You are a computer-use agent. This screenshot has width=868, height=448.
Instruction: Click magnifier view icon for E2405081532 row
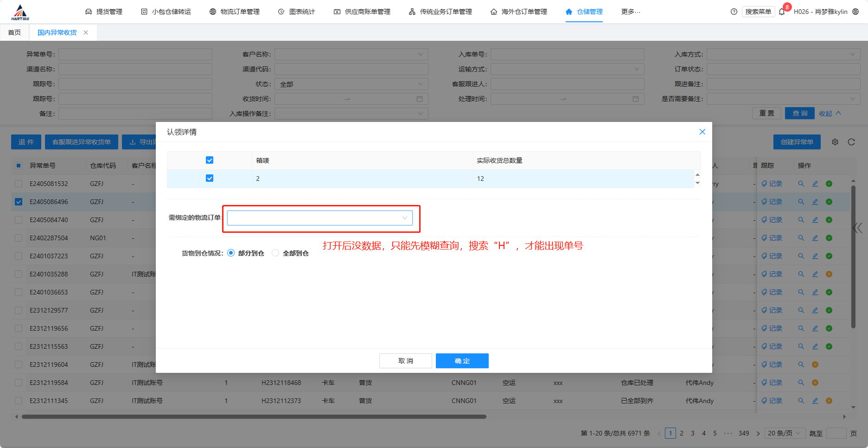801,184
